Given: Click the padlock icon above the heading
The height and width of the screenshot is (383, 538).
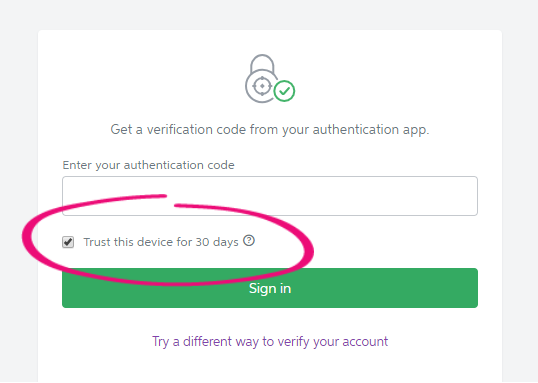Looking at the screenshot, I should 270,79.
